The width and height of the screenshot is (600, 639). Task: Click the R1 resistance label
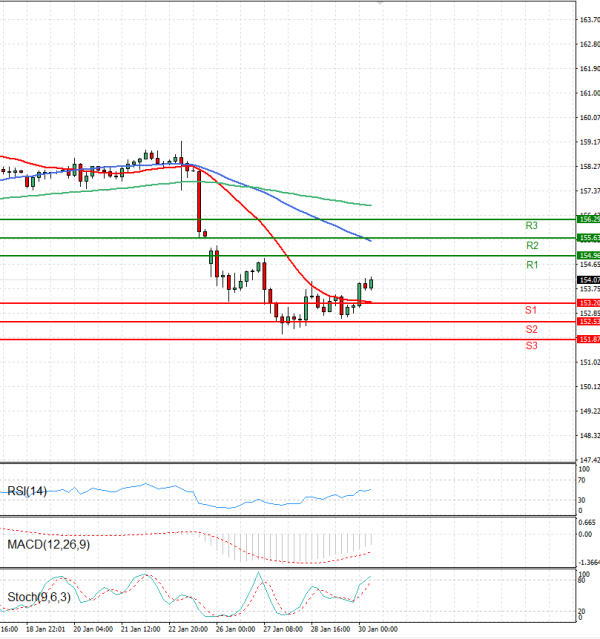click(x=532, y=265)
